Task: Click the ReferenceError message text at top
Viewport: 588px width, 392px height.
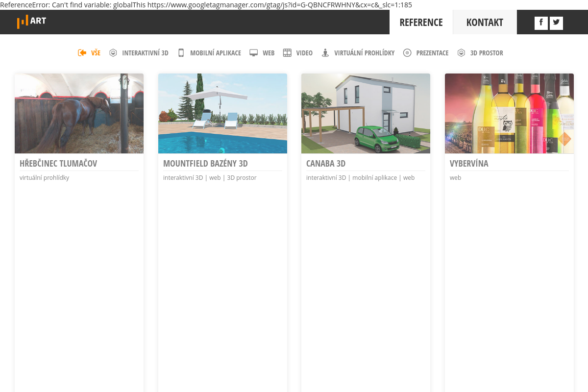Action: coord(206,5)
